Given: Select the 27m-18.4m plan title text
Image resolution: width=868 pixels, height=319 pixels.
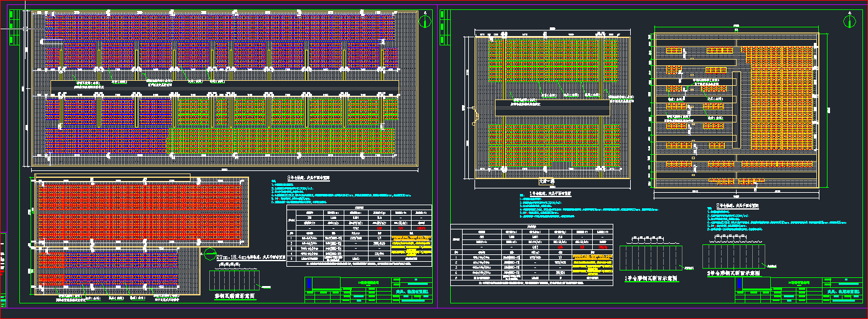Looking at the screenshot, I should click(250, 257).
